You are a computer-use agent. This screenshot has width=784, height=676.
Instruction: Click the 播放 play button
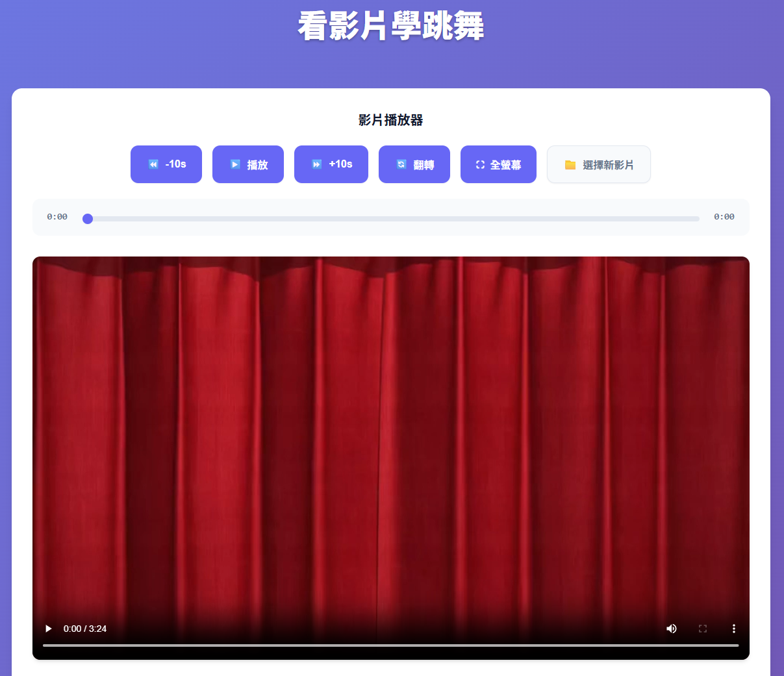(x=248, y=164)
